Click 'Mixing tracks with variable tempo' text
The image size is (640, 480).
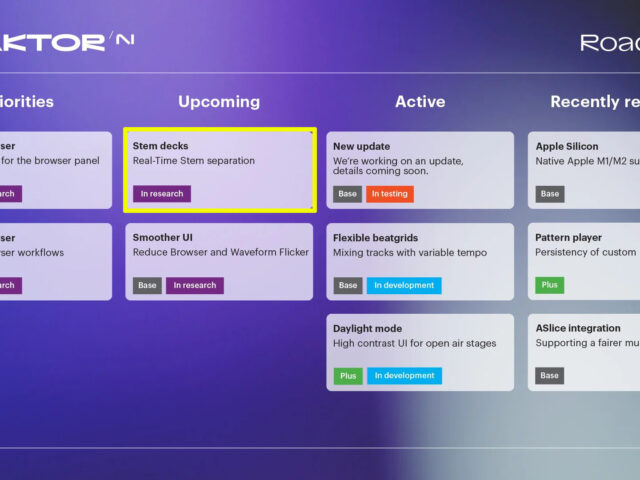pos(410,253)
